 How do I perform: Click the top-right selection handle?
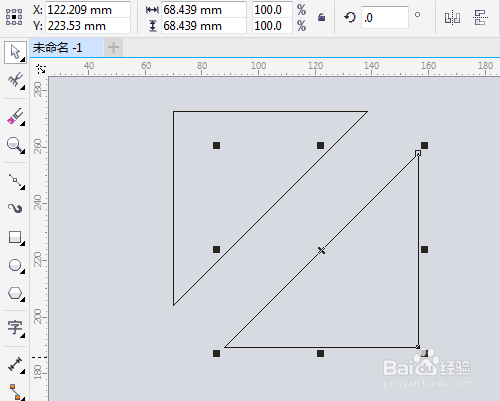click(424, 145)
